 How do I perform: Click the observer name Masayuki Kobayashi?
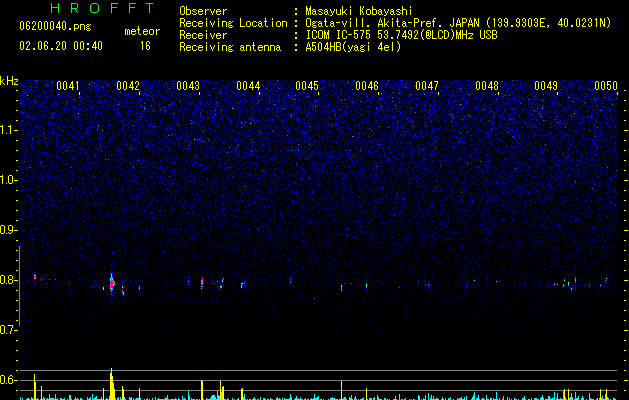tap(359, 11)
